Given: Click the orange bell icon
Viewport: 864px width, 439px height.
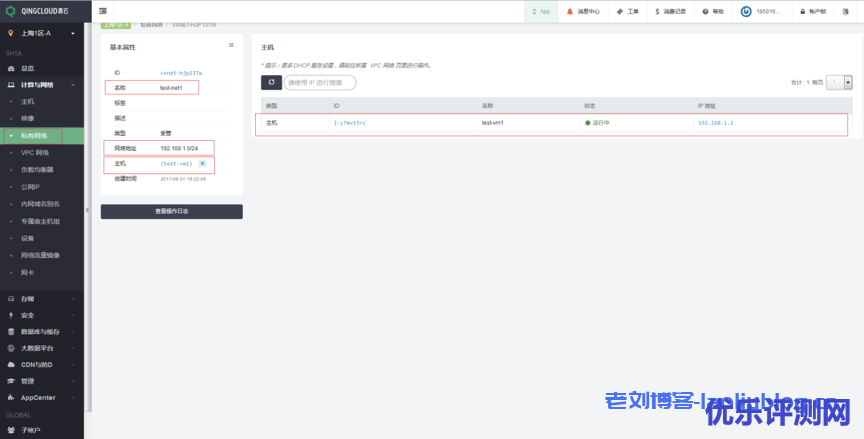Looking at the screenshot, I should 570,12.
